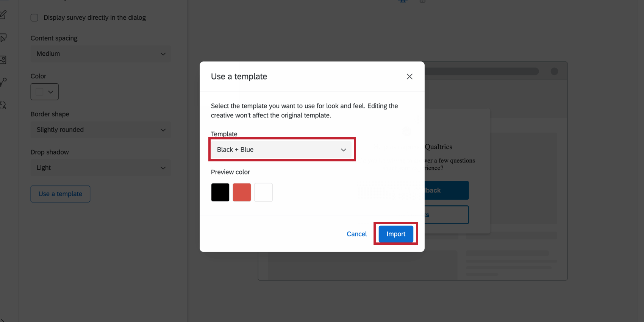Expand the Border shape dropdown
The height and width of the screenshot is (322, 644).
(101, 130)
